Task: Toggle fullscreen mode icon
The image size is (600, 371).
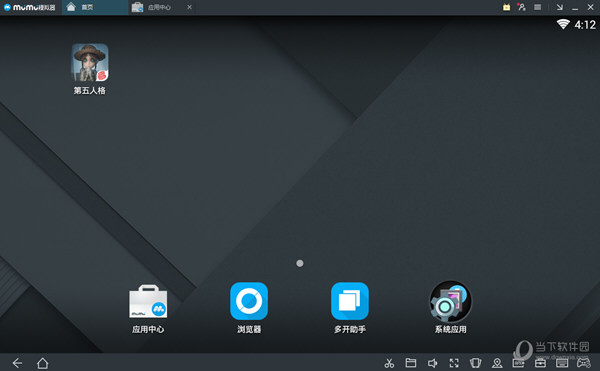Action: pos(454,363)
